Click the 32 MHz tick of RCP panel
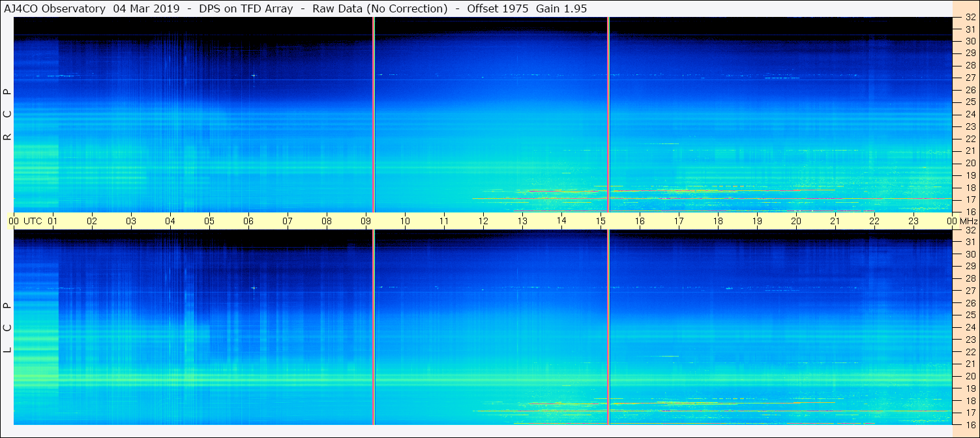Screen dimensions: 980x438 pos(970,18)
